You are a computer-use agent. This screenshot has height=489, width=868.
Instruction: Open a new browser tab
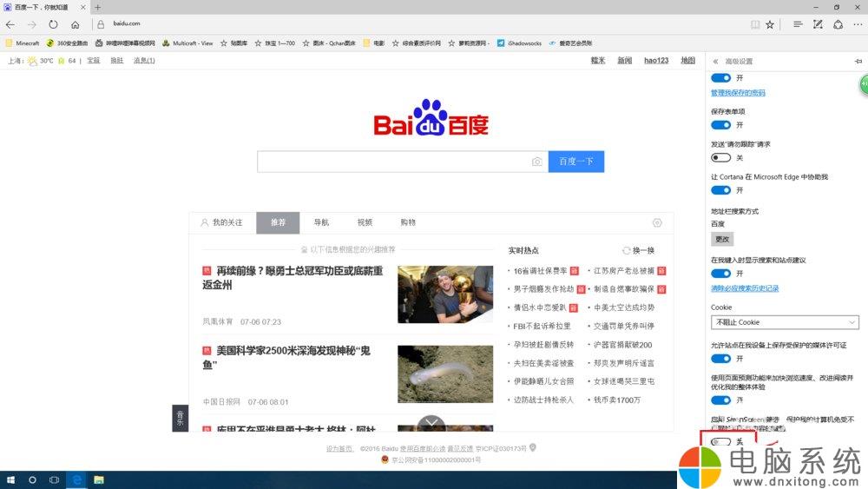pos(98,7)
